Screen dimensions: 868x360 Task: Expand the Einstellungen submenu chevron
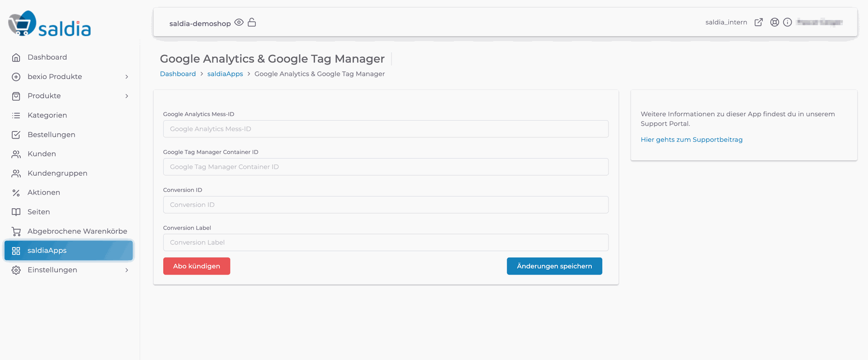coord(127,270)
